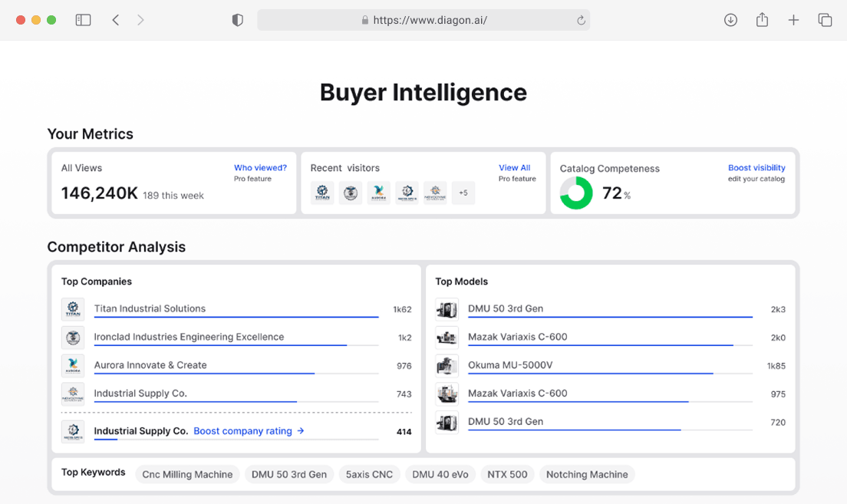Go forward with the right chevron
The height and width of the screenshot is (504, 847).
coord(140,20)
